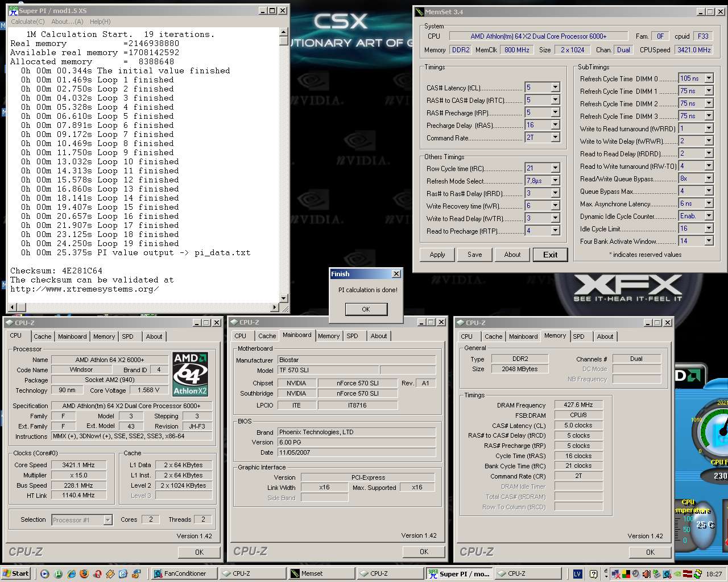Click the Checksum: 4E281C64 line
The width and height of the screenshot is (728, 582).
pos(56,271)
